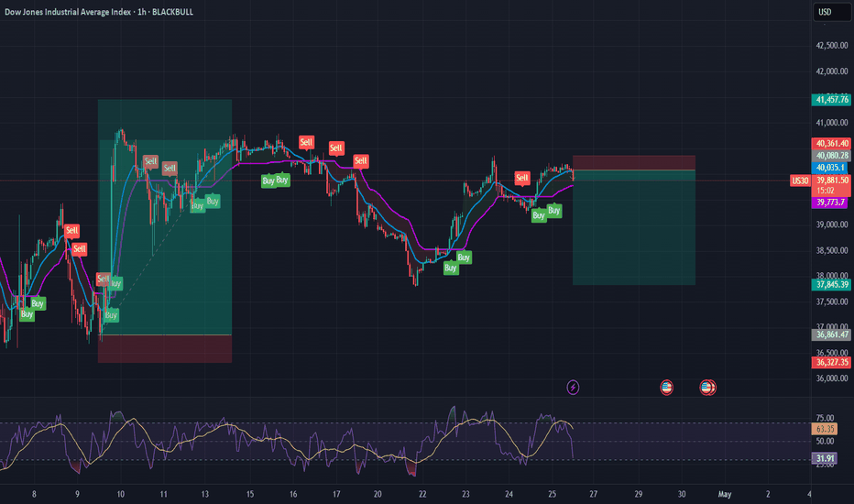Viewport: 854px width, 504px height.
Task: Click the Sell signal label just before date 24
Action: pos(521,178)
